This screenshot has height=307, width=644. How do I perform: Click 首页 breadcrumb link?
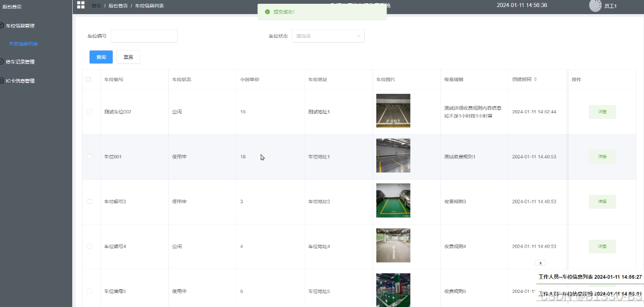[x=96, y=6]
